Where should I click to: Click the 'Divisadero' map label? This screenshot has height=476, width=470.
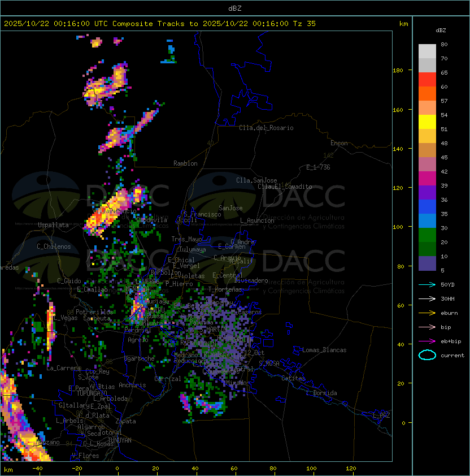coord(251,280)
